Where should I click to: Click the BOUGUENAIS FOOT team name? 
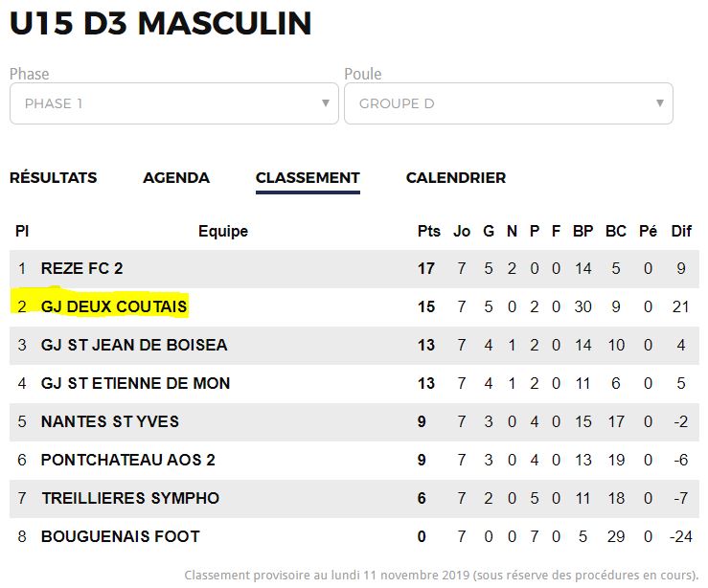(120, 537)
